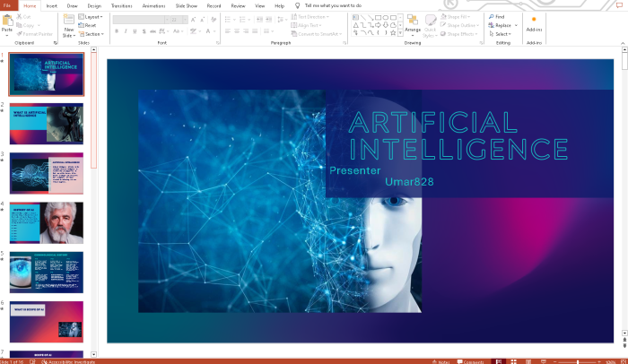Align text left

pyautogui.click(x=228, y=31)
